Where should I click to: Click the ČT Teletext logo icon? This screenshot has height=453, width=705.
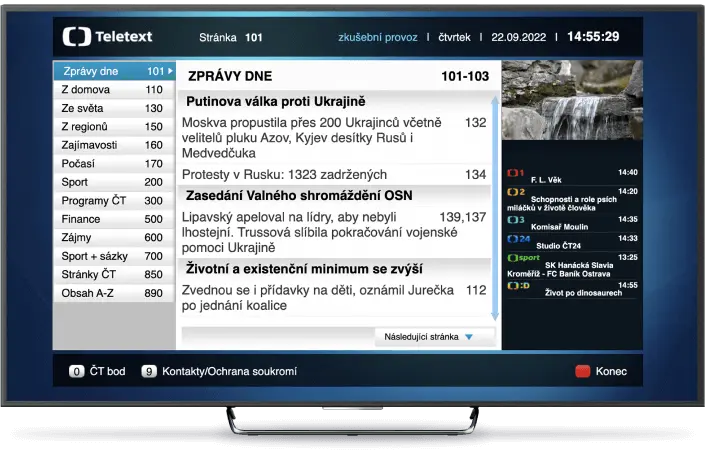(x=77, y=36)
